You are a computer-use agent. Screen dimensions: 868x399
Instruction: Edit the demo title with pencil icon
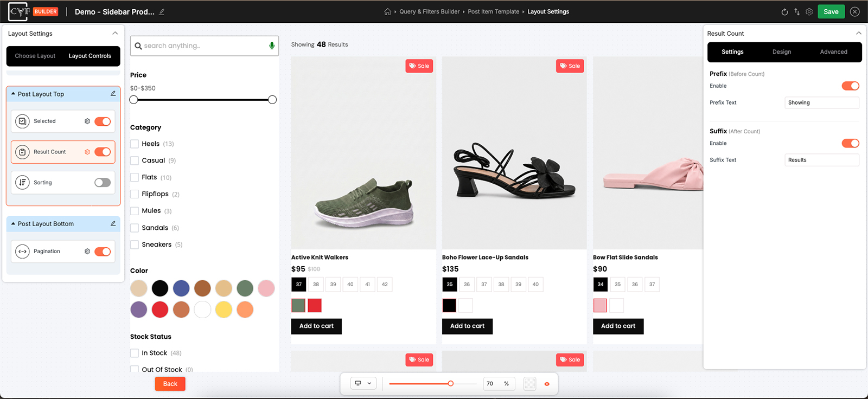[162, 12]
